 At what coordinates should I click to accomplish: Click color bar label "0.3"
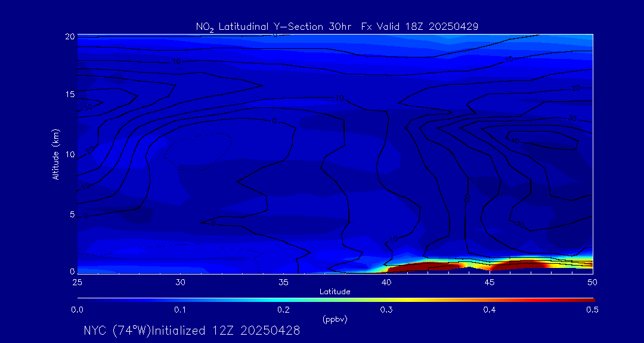386,310
